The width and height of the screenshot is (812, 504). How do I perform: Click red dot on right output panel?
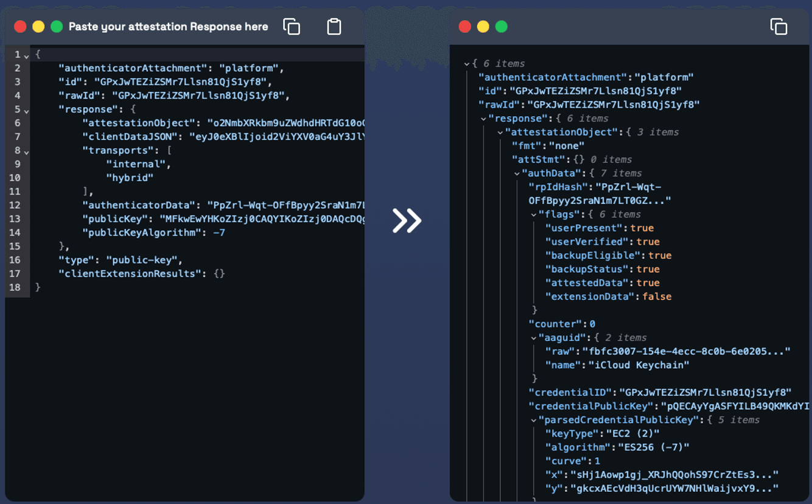pos(465,26)
